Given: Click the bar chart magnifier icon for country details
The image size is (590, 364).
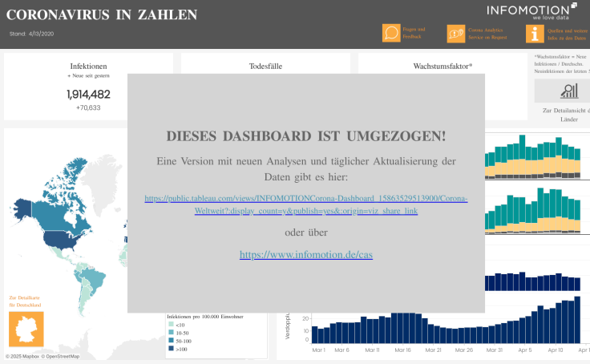Looking at the screenshot, I should coord(569,91).
